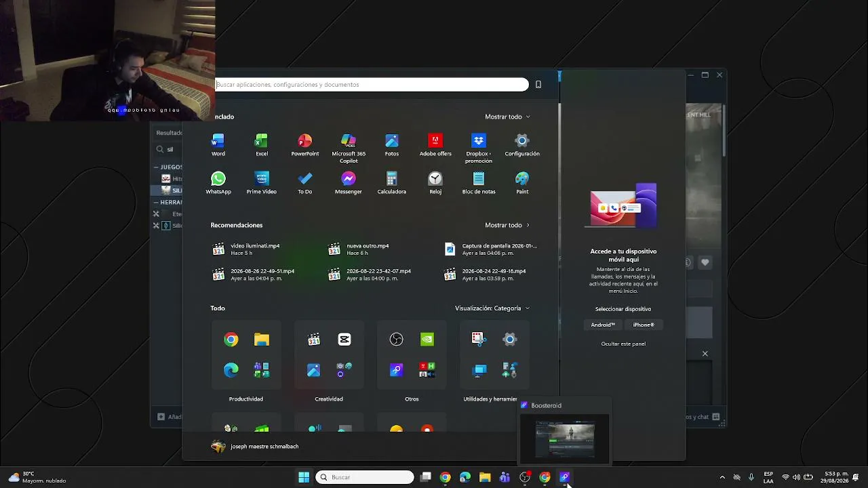
Task: Click the taskbar Buscar search box
Action: point(365,477)
